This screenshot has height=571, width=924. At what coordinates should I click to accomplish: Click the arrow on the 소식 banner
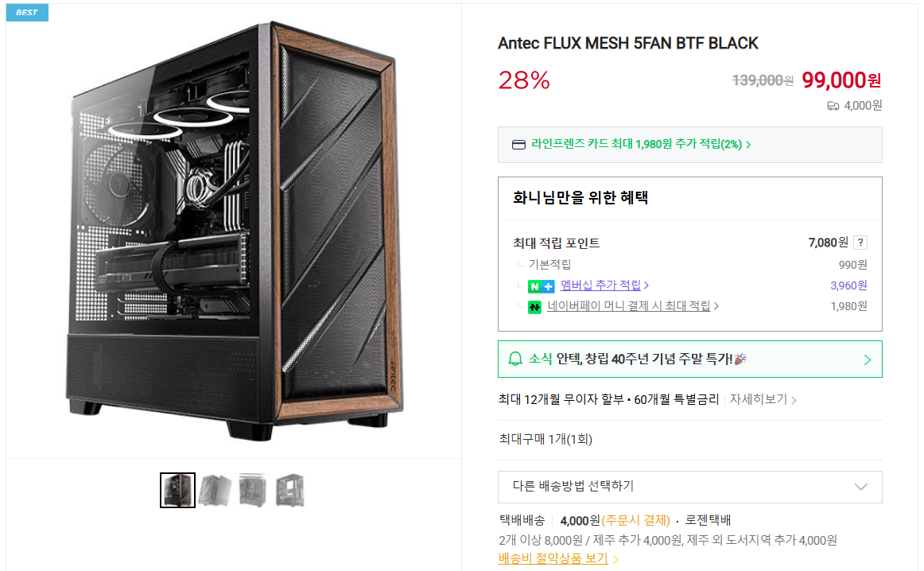(867, 359)
